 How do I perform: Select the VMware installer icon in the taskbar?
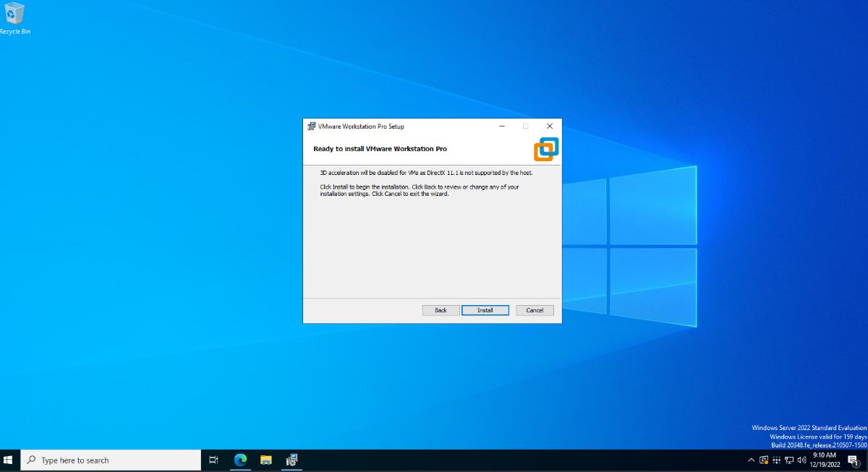tap(292, 460)
